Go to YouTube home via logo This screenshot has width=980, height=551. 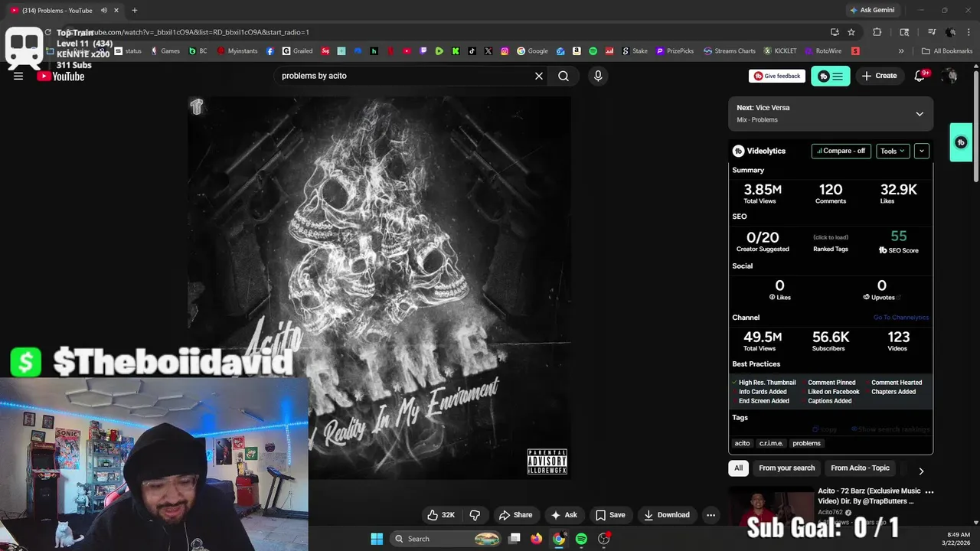pos(60,76)
